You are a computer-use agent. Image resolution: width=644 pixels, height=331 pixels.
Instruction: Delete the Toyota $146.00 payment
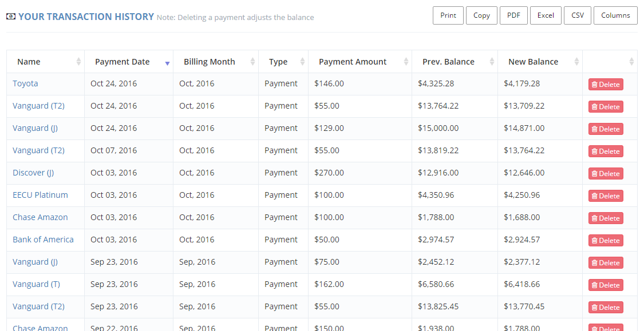pyautogui.click(x=606, y=85)
